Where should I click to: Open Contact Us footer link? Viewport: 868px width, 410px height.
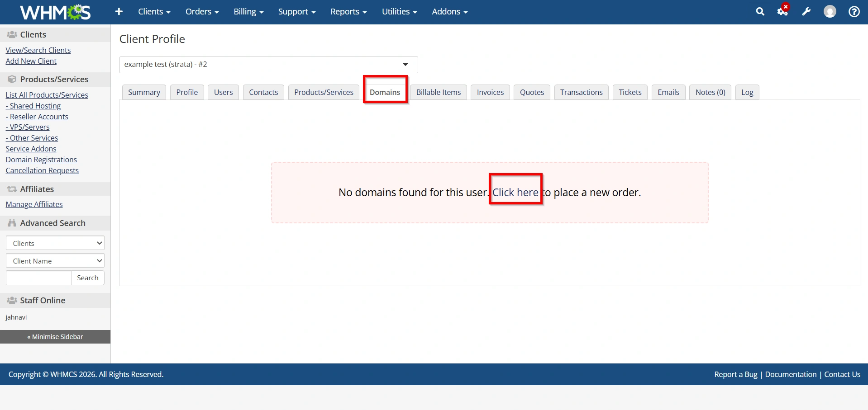click(x=842, y=374)
